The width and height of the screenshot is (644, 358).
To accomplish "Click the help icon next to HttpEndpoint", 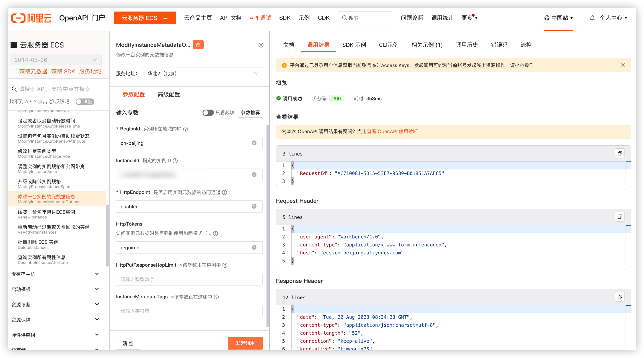I will pyautogui.click(x=225, y=193).
